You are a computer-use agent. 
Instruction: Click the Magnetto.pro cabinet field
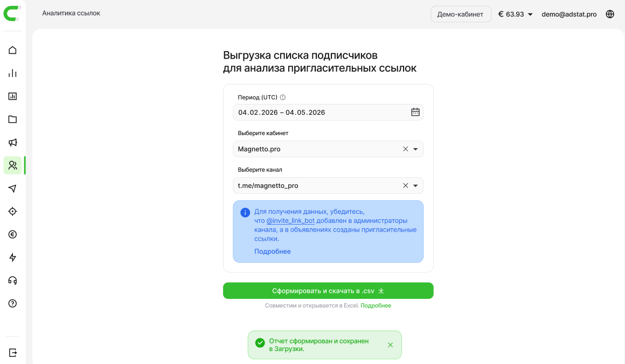point(328,149)
